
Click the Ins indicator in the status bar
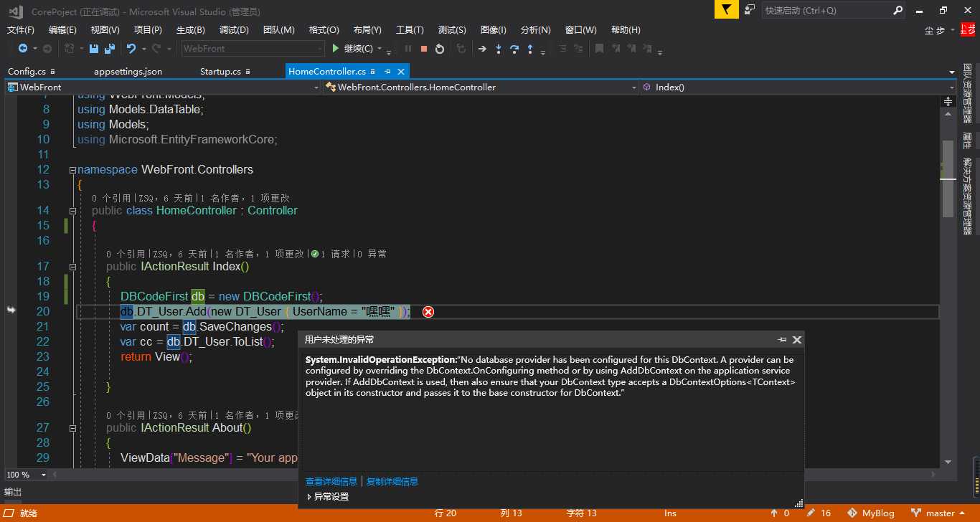(670, 513)
